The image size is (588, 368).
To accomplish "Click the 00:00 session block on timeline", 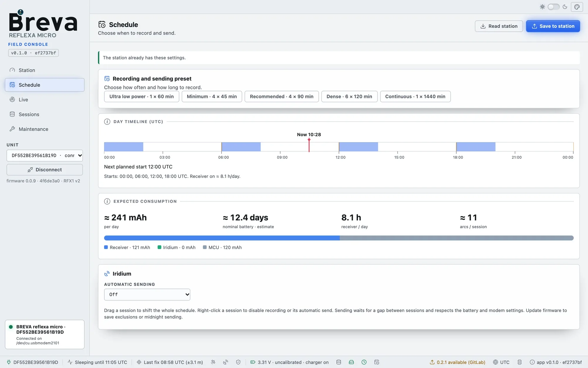I will point(124,147).
